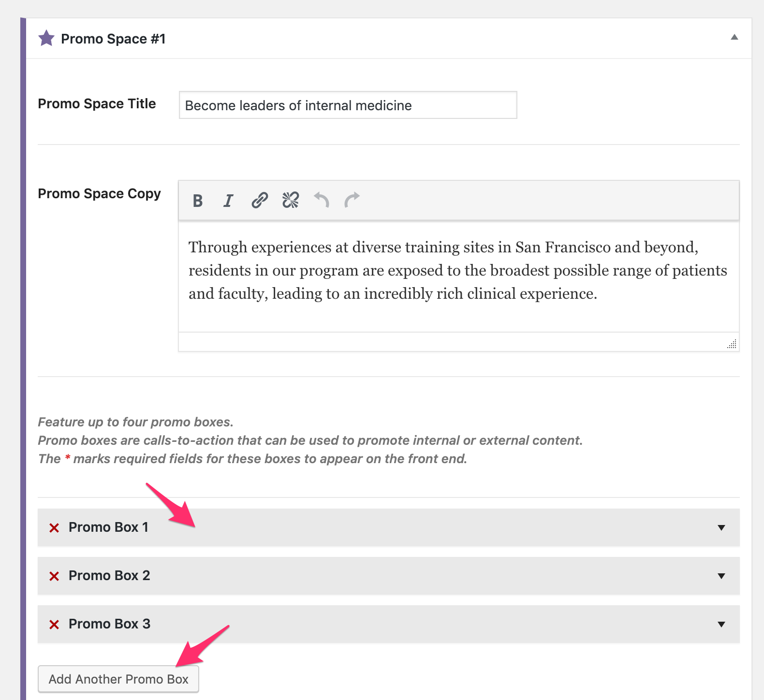Delete Promo Box 2 using red X
764x700 pixels.
(54, 576)
